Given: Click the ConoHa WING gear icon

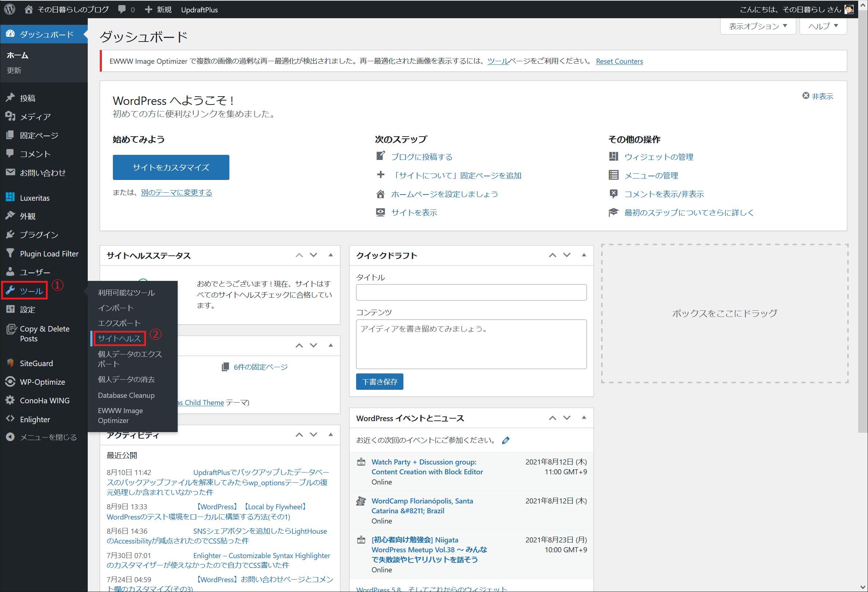Looking at the screenshot, I should pos(10,400).
